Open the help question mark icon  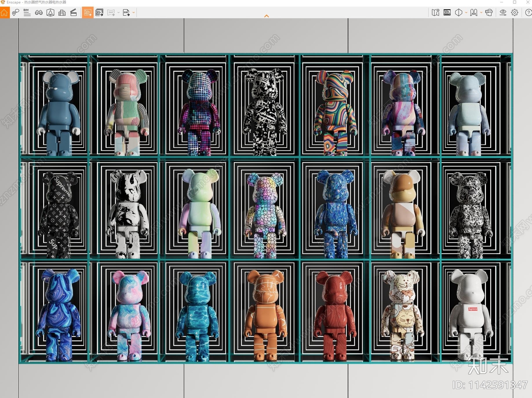click(528, 13)
